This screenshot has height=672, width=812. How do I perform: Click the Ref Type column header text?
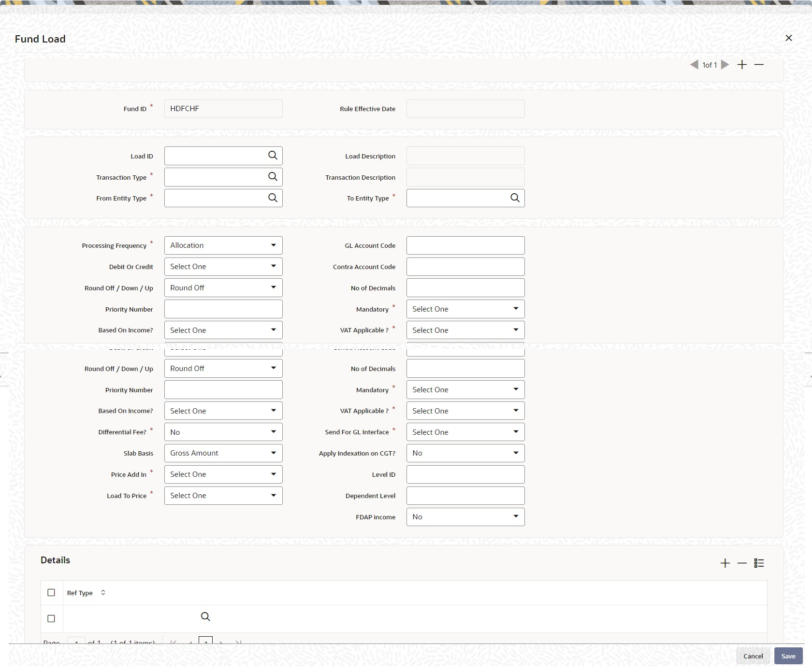pyautogui.click(x=80, y=593)
